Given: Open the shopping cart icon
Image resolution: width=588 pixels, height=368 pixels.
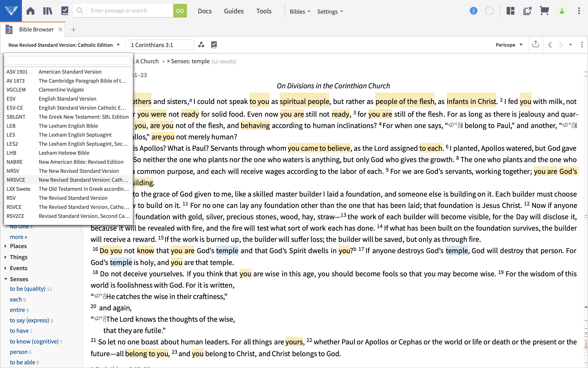Looking at the screenshot, I should click(544, 11).
